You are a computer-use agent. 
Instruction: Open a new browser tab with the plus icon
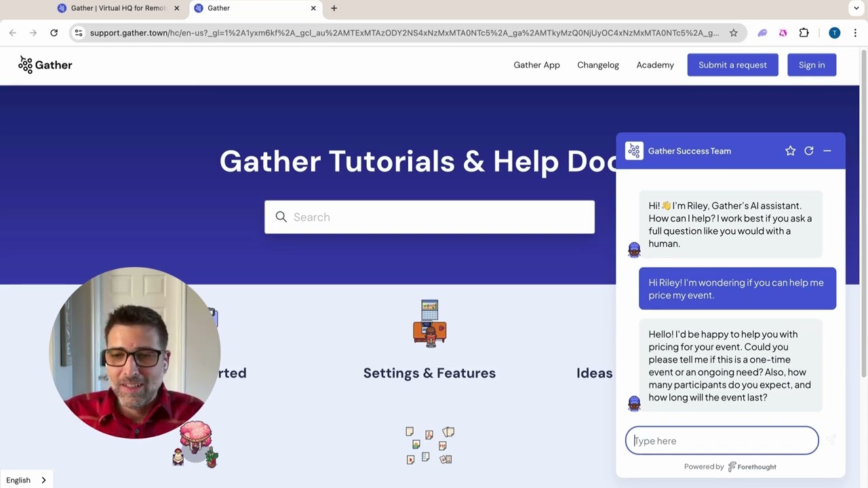point(334,8)
